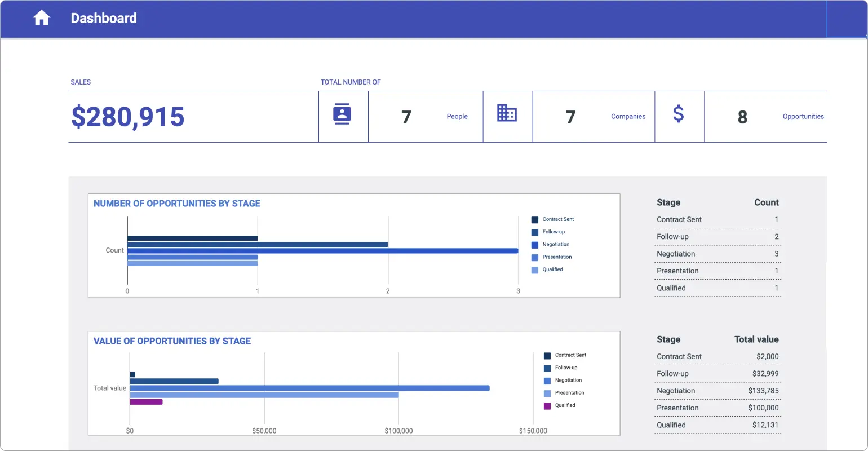Click the magenta Qualified bar in the value chart

pos(145,402)
